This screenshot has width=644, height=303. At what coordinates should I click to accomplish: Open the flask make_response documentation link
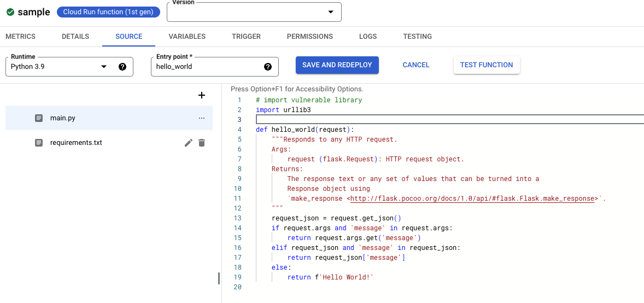coord(472,199)
